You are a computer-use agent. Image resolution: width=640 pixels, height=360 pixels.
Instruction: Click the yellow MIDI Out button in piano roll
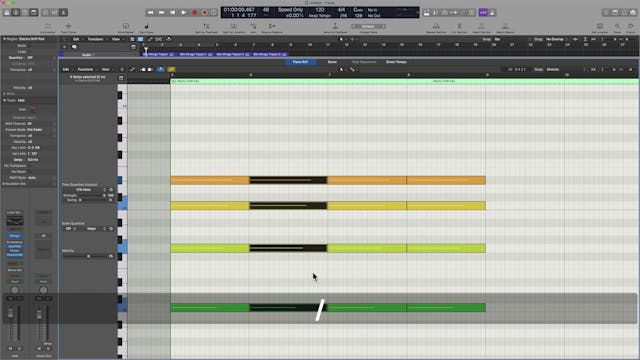[171, 69]
